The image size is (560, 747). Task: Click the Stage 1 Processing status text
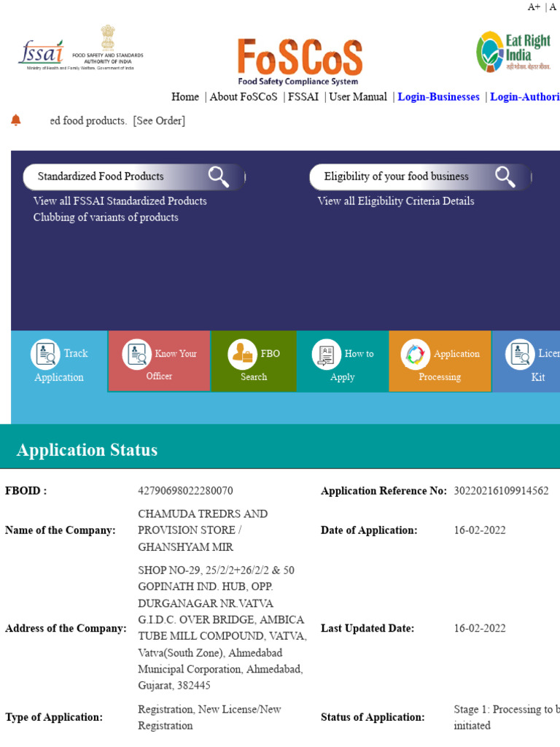click(x=507, y=718)
